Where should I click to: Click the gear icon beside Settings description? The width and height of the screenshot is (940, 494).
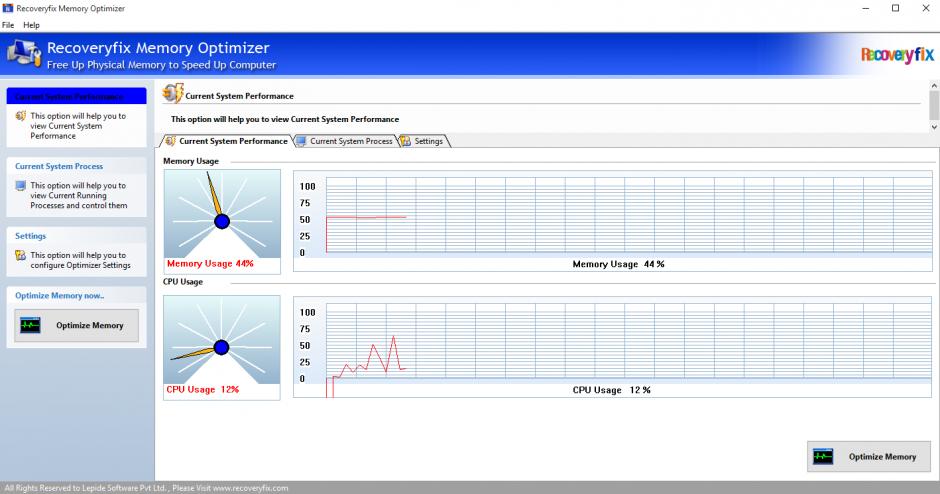(x=20, y=256)
